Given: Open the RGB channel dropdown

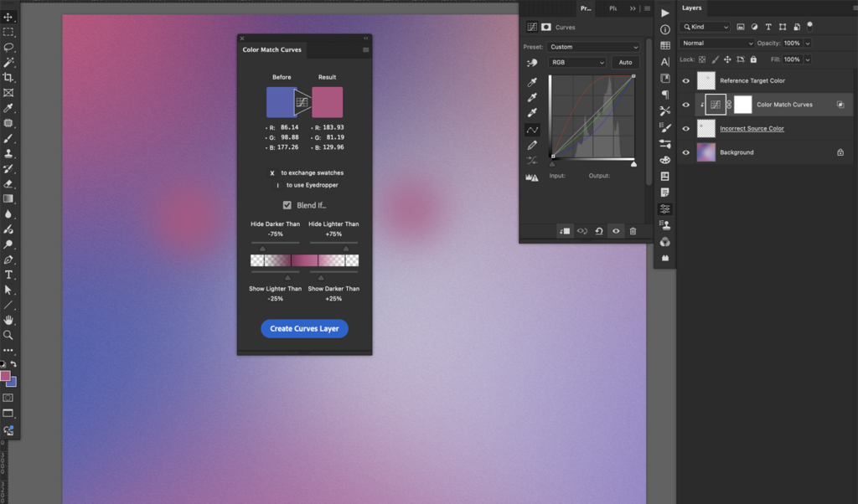Looking at the screenshot, I should coord(576,63).
